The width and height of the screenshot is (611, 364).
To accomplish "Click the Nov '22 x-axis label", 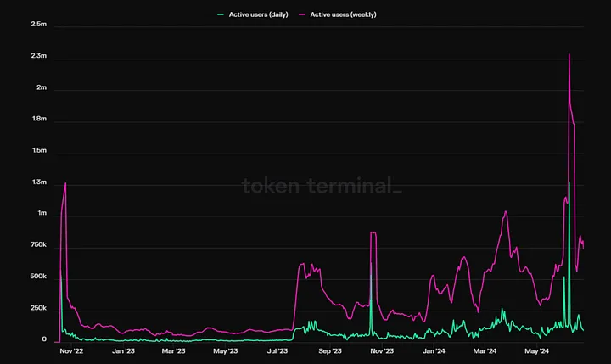I will click(72, 350).
